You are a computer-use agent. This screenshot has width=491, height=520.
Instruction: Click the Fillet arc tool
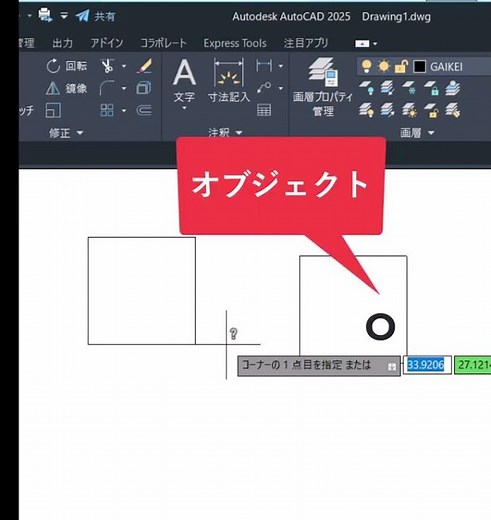(107, 88)
